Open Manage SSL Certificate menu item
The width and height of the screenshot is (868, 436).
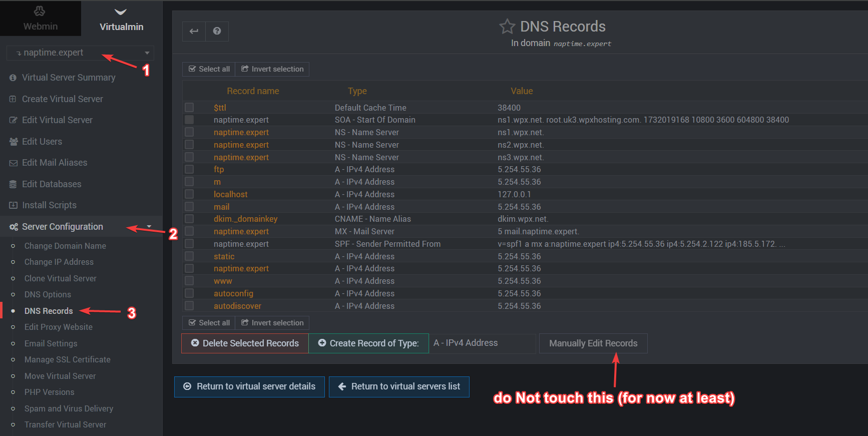[68, 359]
